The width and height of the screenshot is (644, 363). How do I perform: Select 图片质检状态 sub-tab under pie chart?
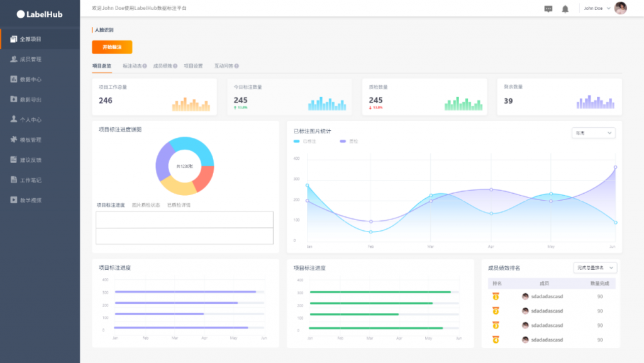tap(146, 205)
